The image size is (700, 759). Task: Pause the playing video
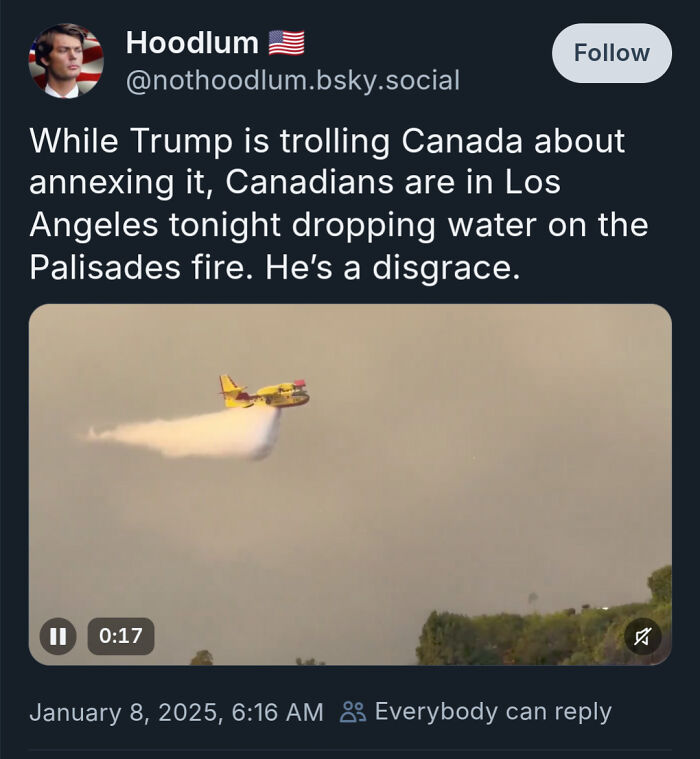pos(58,636)
